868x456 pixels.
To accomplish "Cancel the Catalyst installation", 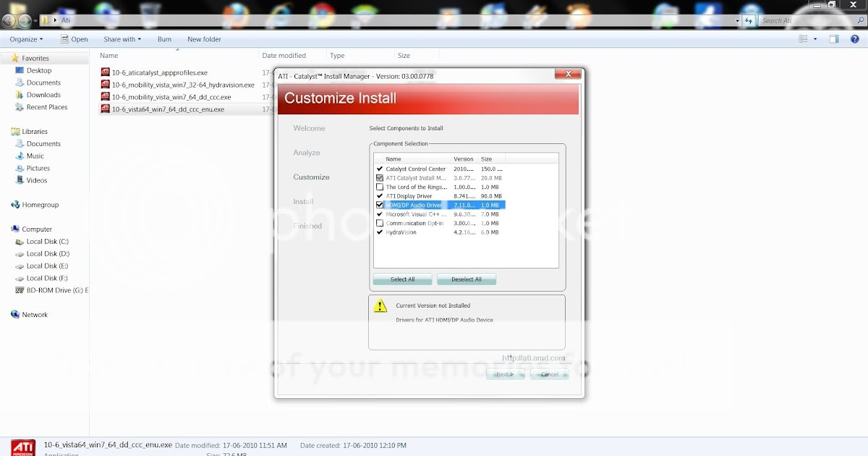I will (x=550, y=374).
